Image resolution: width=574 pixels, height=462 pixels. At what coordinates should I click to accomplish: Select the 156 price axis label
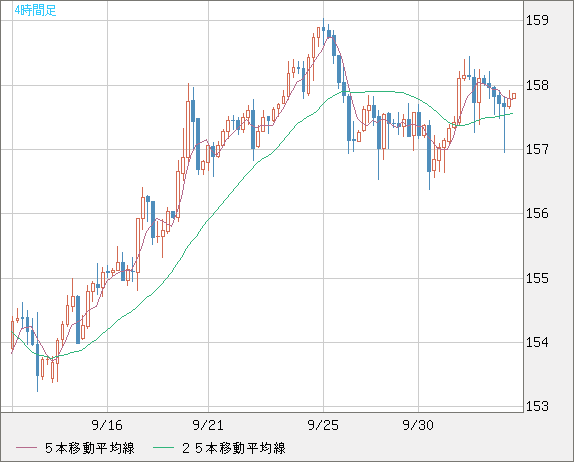[x=537, y=213]
